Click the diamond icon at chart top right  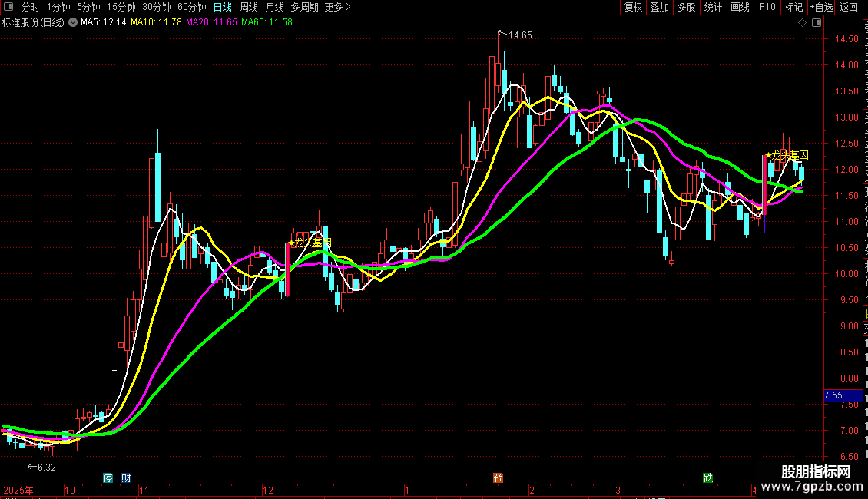click(x=802, y=23)
